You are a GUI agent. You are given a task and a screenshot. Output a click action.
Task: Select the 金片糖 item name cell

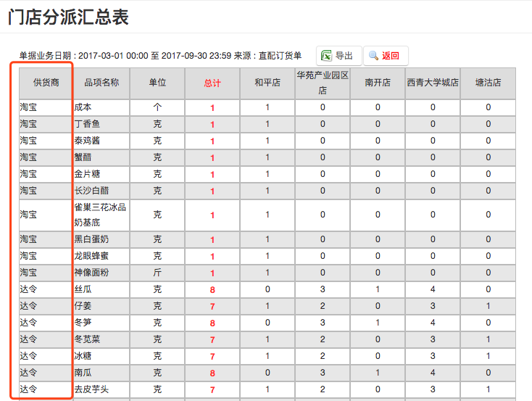[101, 174]
